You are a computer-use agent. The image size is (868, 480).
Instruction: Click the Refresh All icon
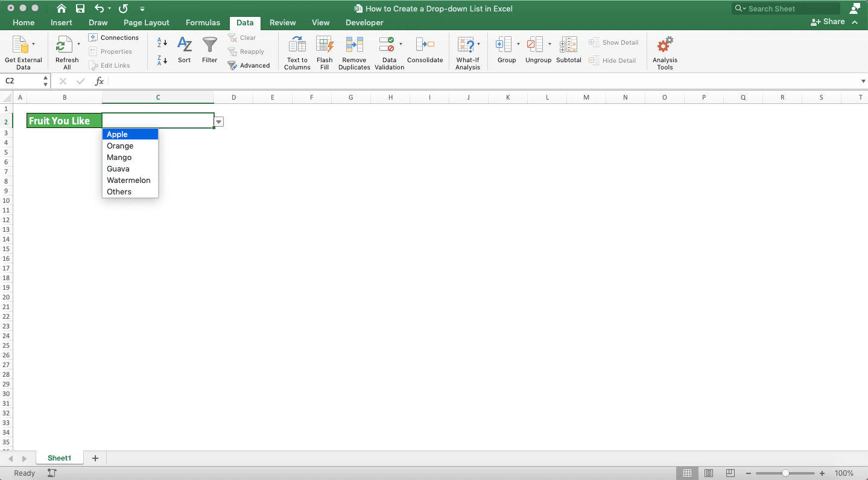pyautogui.click(x=64, y=45)
